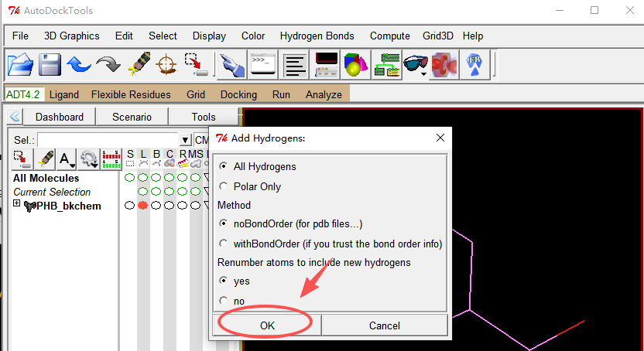The height and width of the screenshot is (351, 644).
Task: Select no for renumbering atoms
Action: tap(224, 300)
